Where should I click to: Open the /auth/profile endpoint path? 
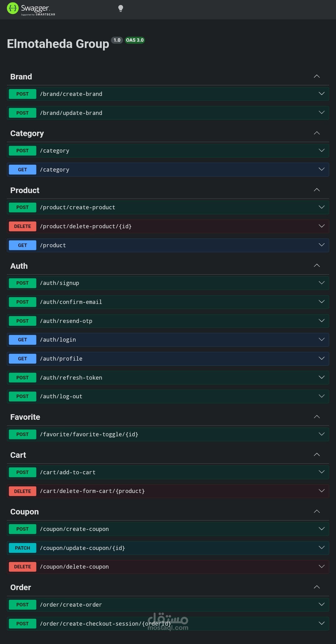(61, 359)
